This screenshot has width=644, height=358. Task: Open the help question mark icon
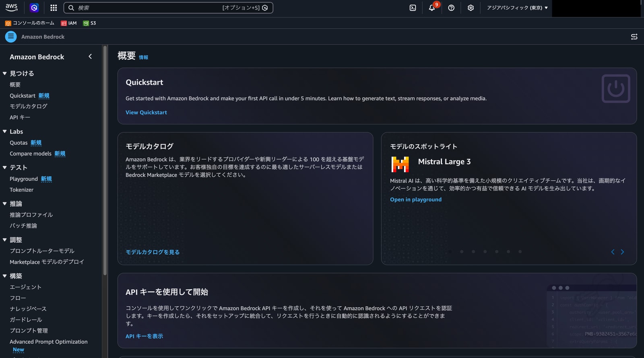451,8
